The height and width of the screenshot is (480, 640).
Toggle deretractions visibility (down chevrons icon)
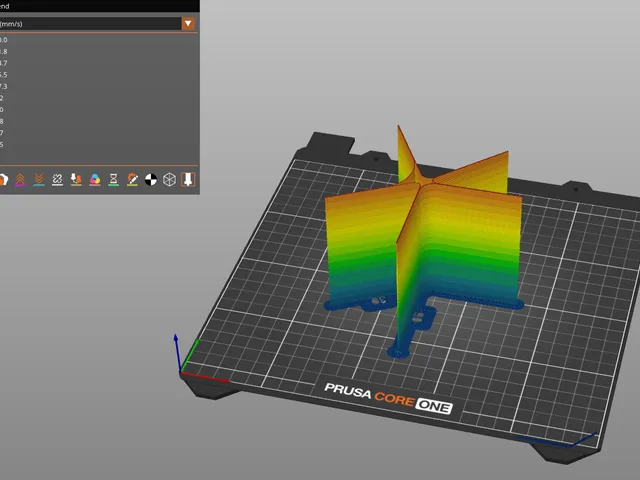click(39, 180)
